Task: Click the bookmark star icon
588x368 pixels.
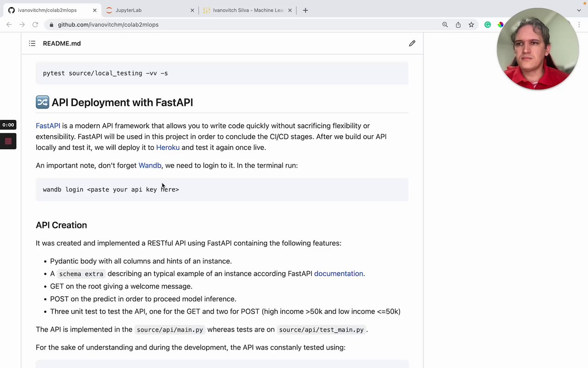Action: pos(471,25)
